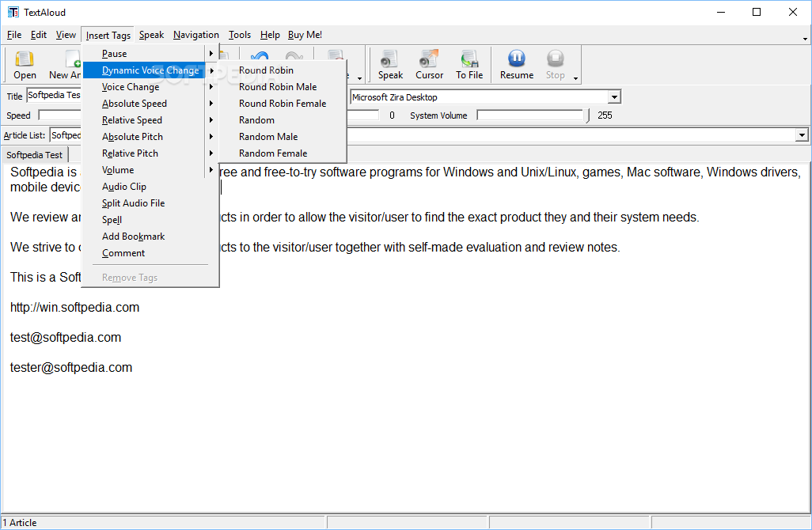Open the Tools menu
The image size is (812, 530).
coord(239,35)
